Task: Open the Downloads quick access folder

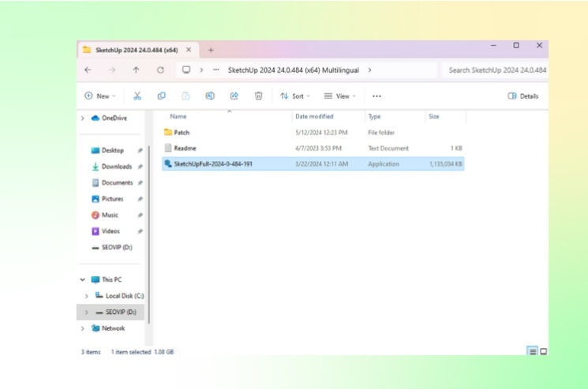Action: click(x=116, y=166)
